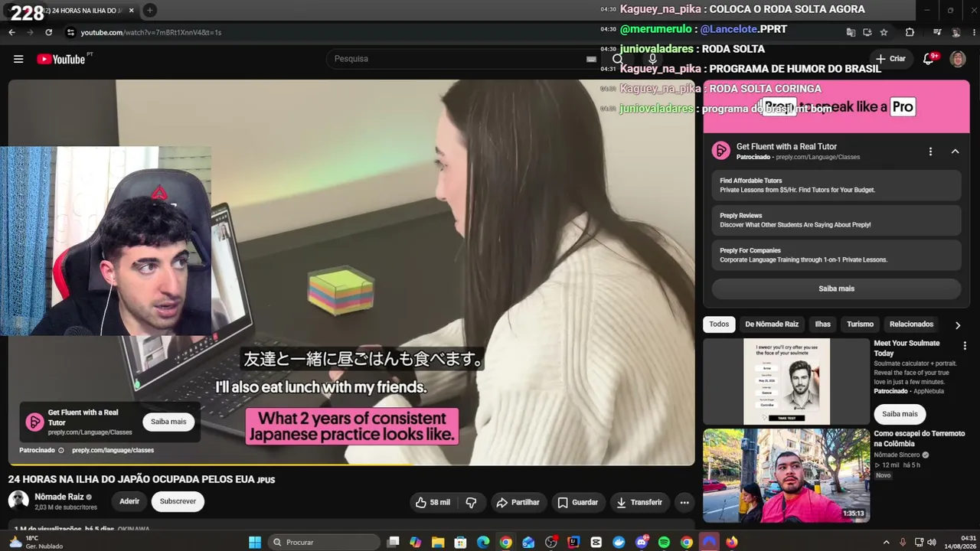The width and height of the screenshot is (980, 551).
Task: Open the Meet Your Soulmate ad thumbnail
Action: click(x=786, y=381)
